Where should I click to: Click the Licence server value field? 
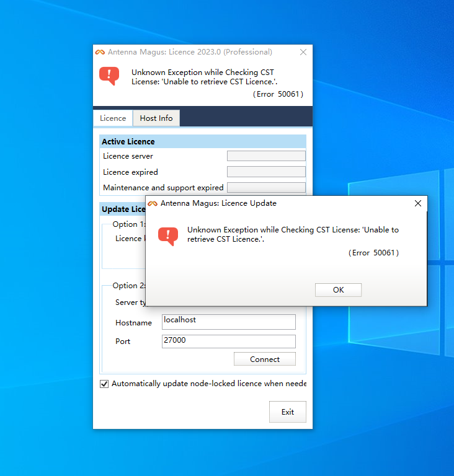266,156
